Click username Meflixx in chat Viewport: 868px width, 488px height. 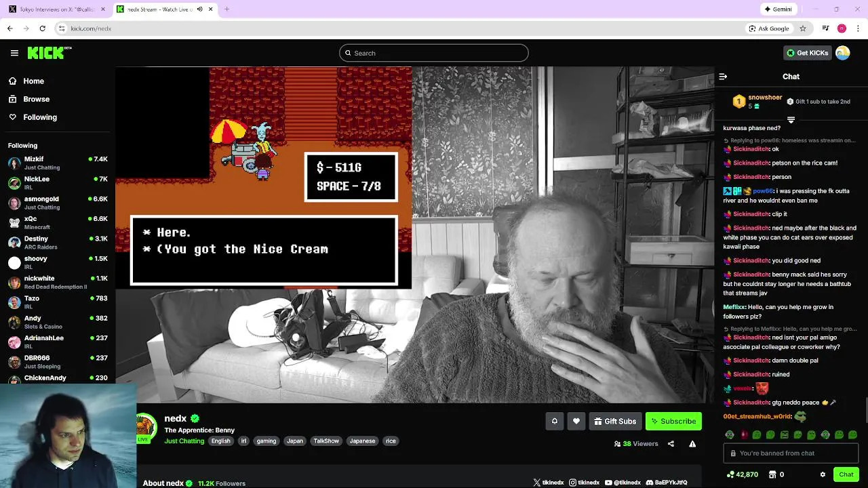[x=734, y=307]
